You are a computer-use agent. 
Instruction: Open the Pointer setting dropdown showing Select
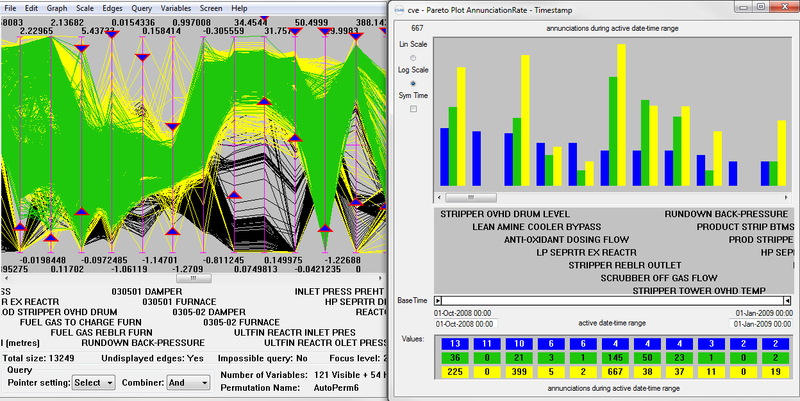[94, 383]
